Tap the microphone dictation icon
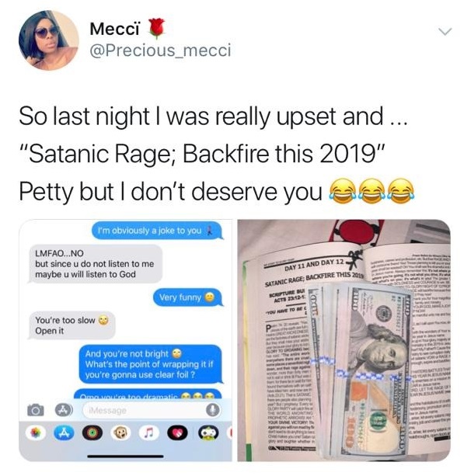Image resolution: width=471 pixels, height=476 pixels. click(213, 411)
